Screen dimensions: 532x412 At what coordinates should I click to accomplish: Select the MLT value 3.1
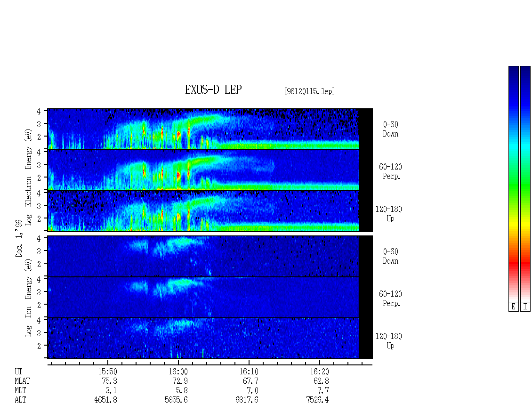coord(111,391)
